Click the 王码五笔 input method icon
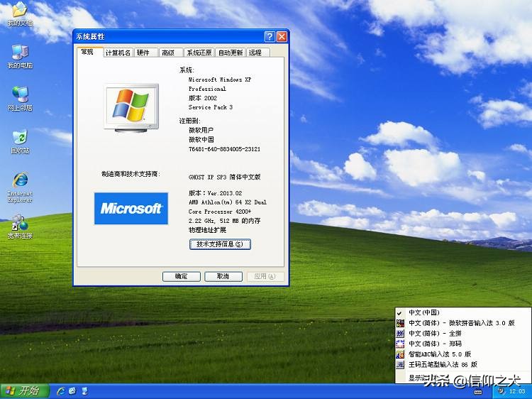 400,365
